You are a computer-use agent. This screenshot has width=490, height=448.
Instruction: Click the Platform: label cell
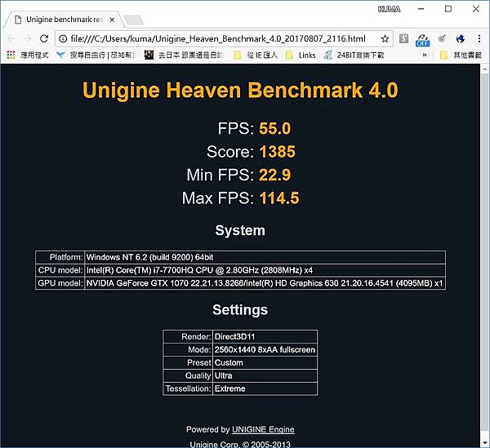(x=60, y=257)
